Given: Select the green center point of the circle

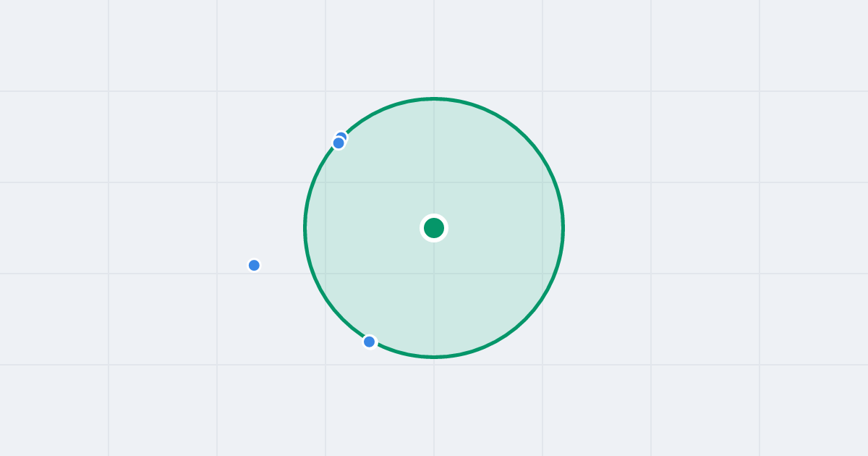Looking at the screenshot, I should point(434,228).
